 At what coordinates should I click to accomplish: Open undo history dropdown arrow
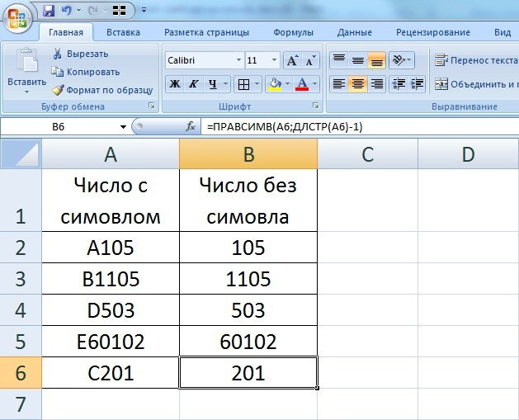(78, 11)
